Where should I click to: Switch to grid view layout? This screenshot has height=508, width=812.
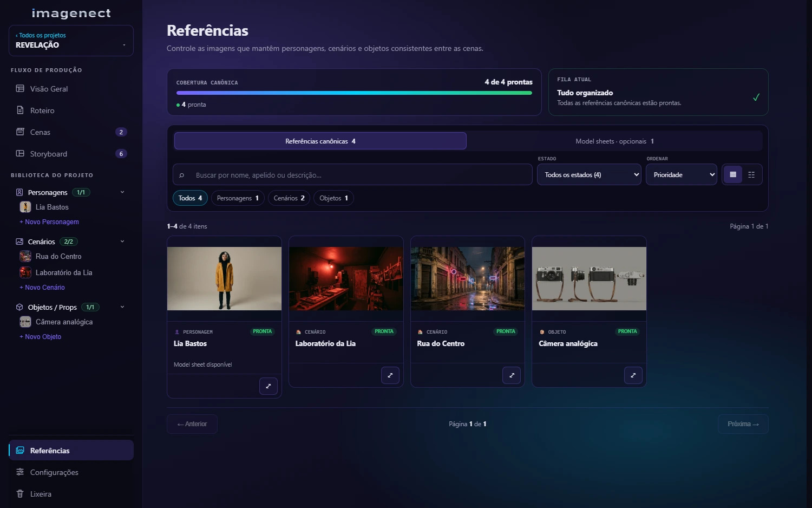pyautogui.click(x=733, y=174)
